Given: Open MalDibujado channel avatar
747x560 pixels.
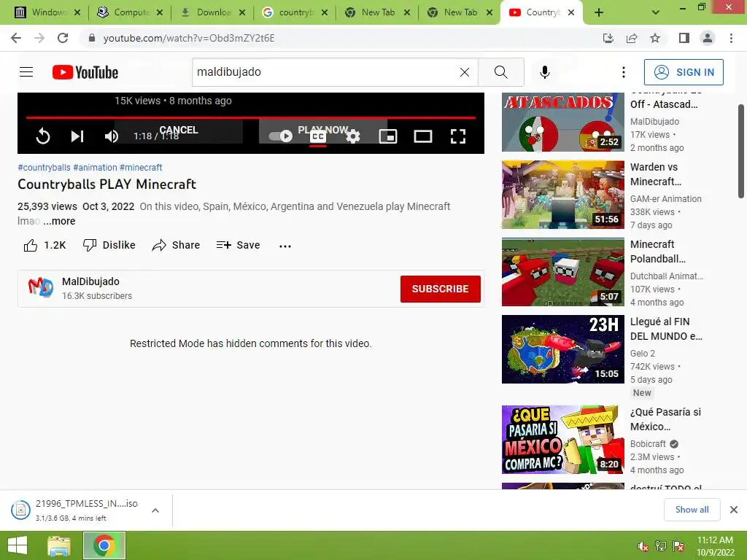Looking at the screenshot, I should point(41,288).
